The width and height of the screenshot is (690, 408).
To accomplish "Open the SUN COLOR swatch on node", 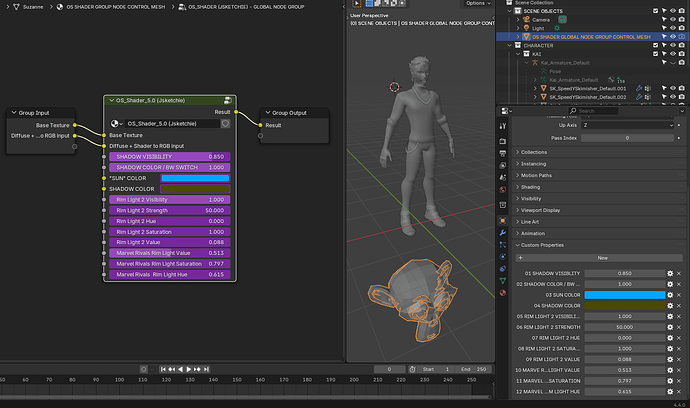I will [195, 178].
